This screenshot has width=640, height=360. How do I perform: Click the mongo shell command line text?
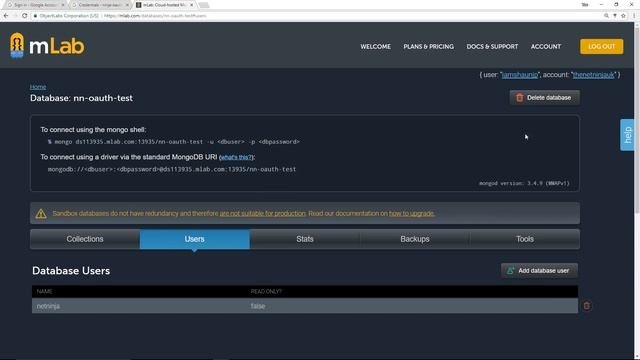click(174, 142)
